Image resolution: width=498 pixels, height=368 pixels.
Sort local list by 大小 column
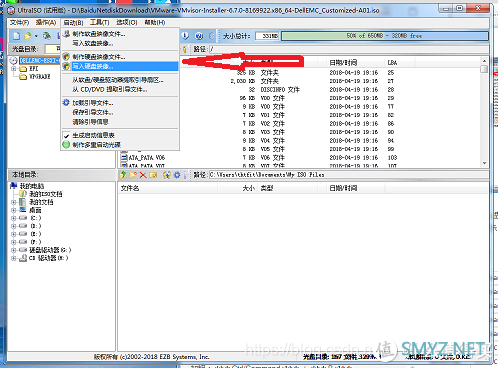pos(237,188)
